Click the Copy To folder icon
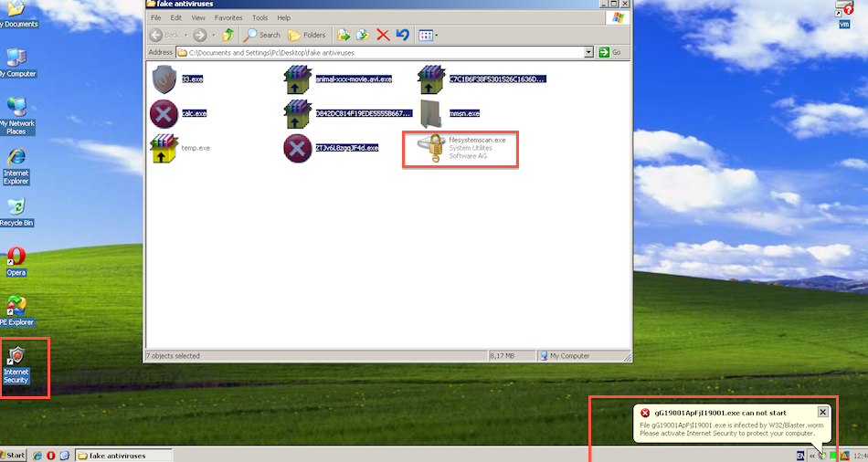The height and width of the screenshot is (462, 868). click(363, 35)
